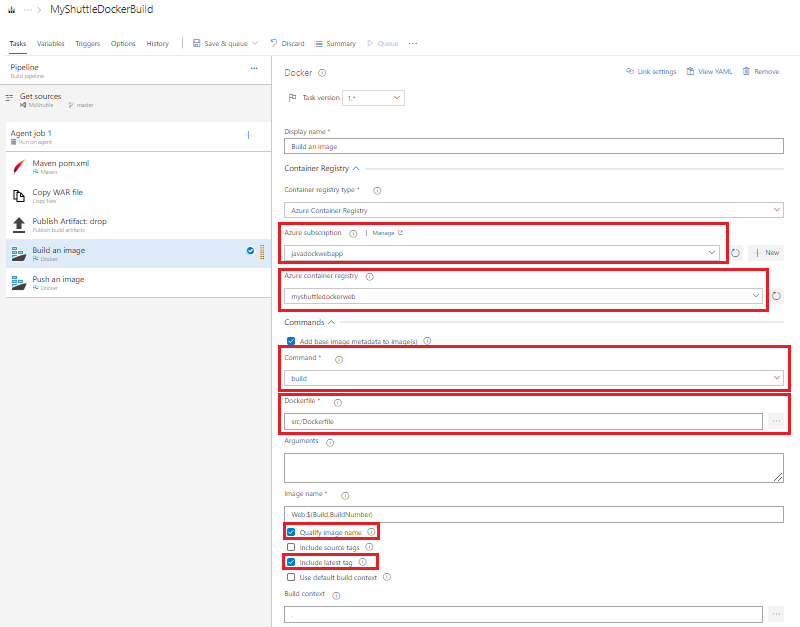Grab the Build an image task drag handle
Screen dimensions: 800x627
click(x=262, y=252)
